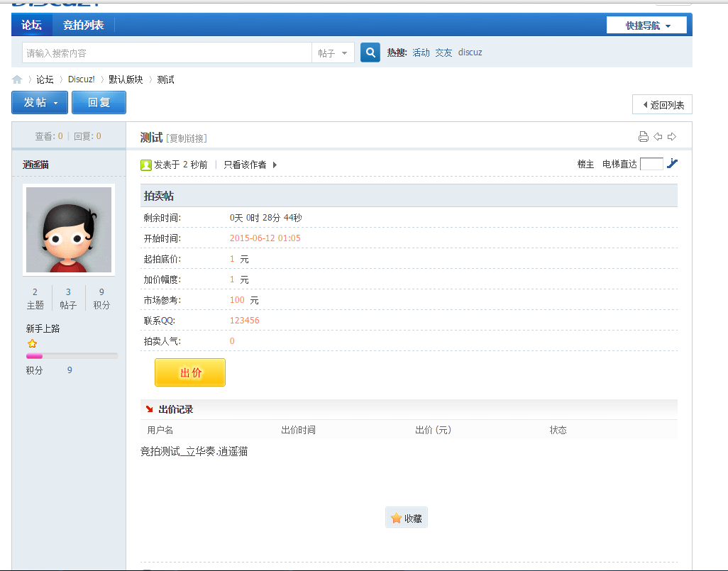Click the QQ number 123456
This screenshot has height=571, width=728.
point(245,321)
